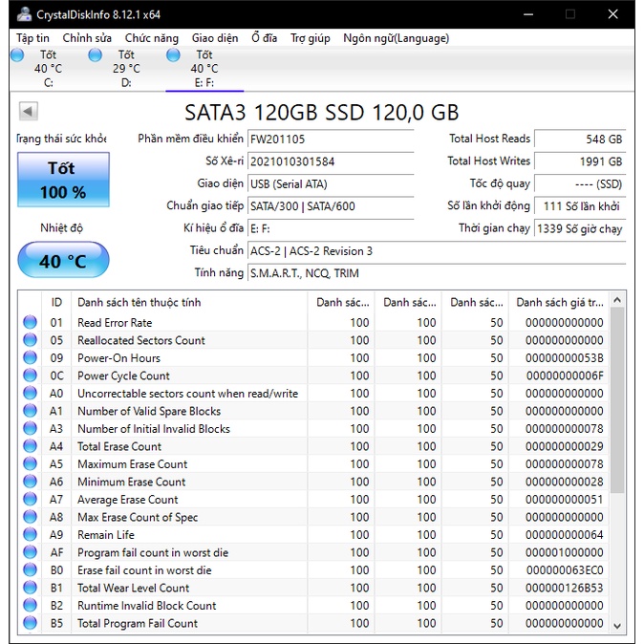Open the Tập tin menu
The image size is (644, 644).
pos(32,38)
